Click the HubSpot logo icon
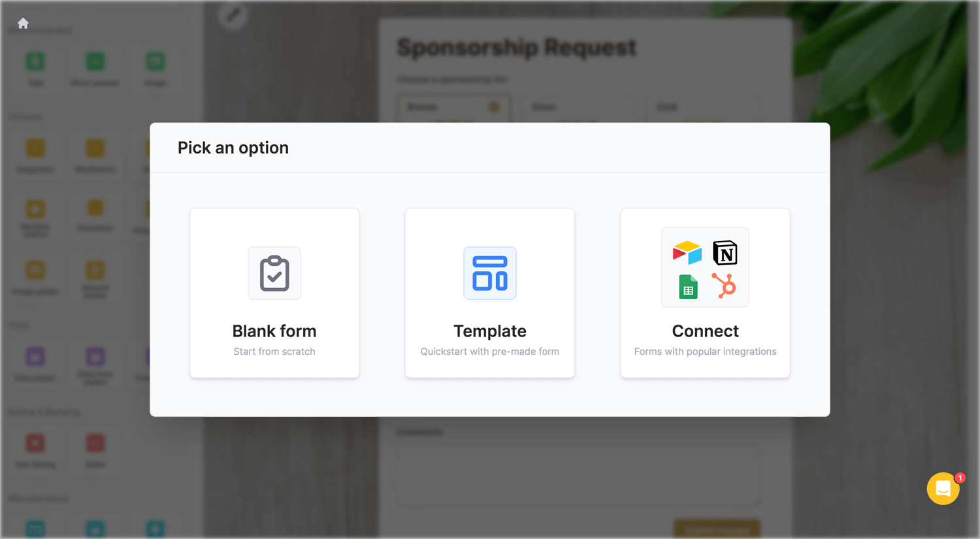980x539 pixels. point(724,286)
